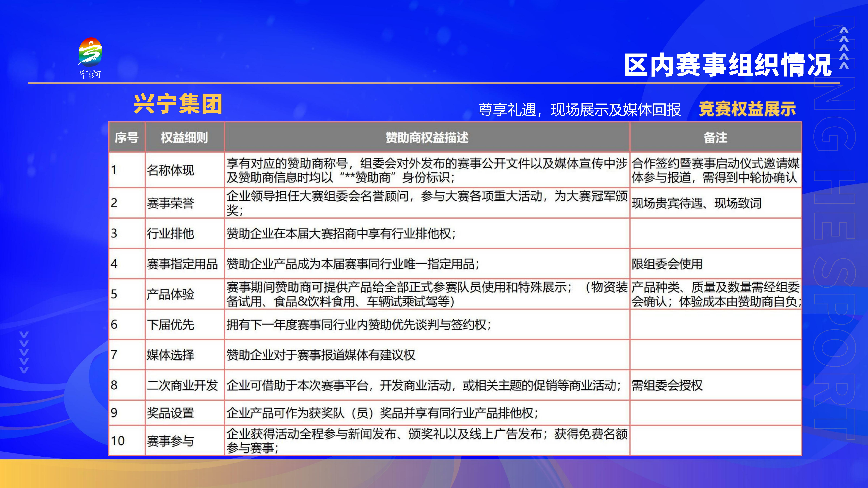Select description starting 企业领导担任大赛组委会名誉顾问
Image resolution: width=868 pixels, height=488 pixels.
coord(427,203)
